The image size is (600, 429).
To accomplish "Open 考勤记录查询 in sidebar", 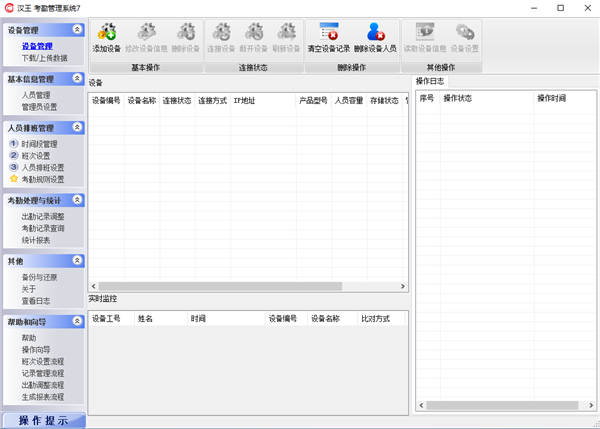I will coord(43,228).
